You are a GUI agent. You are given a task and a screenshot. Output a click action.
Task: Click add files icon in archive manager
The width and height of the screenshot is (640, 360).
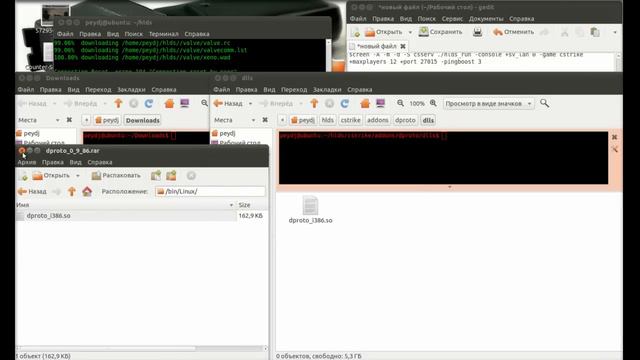(156, 176)
